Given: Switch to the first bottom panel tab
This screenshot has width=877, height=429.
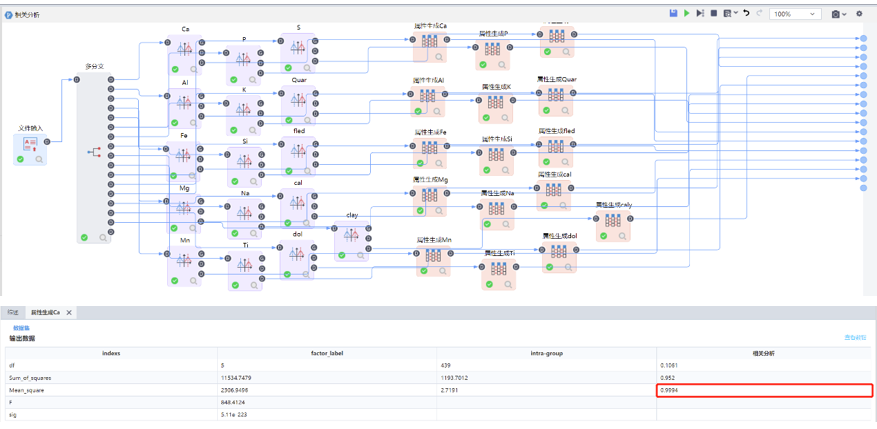Looking at the screenshot, I should [x=13, y=313].
